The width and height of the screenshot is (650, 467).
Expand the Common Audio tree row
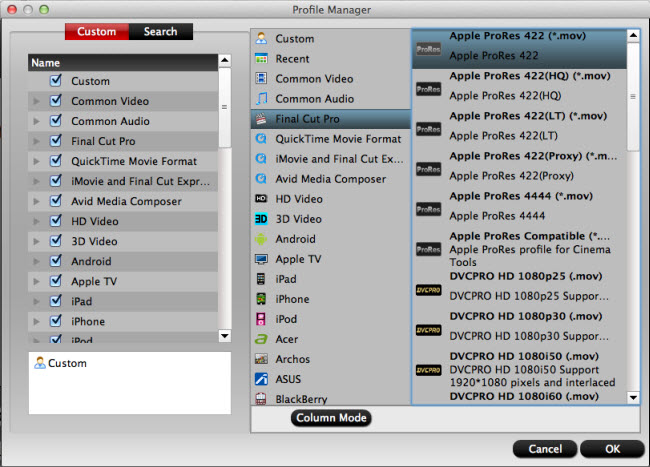(36, 121)
